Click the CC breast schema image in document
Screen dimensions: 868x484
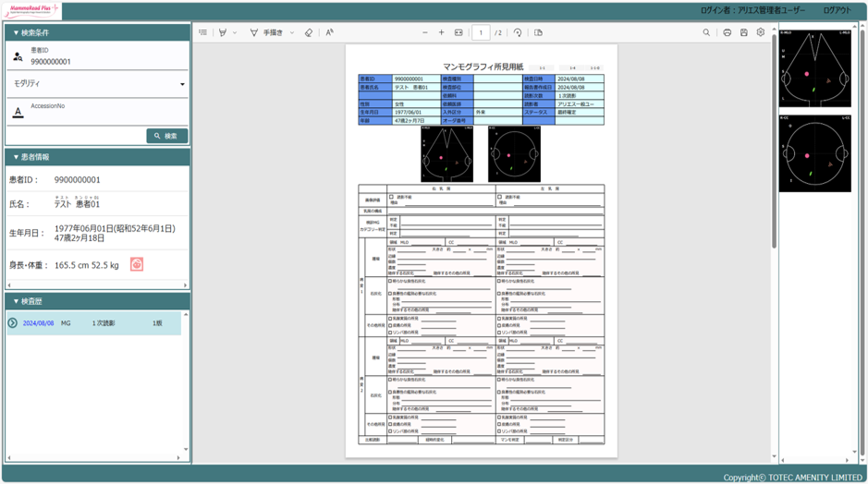coord(514,153)
